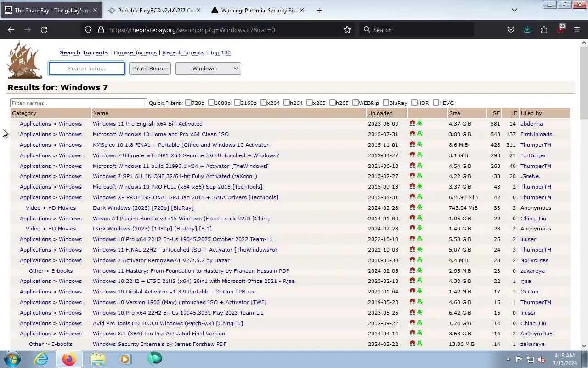The width and height of the screenshot is (588, 368).
Task: Sort by the Uploaded column header
Action: [x=380, y=113]
